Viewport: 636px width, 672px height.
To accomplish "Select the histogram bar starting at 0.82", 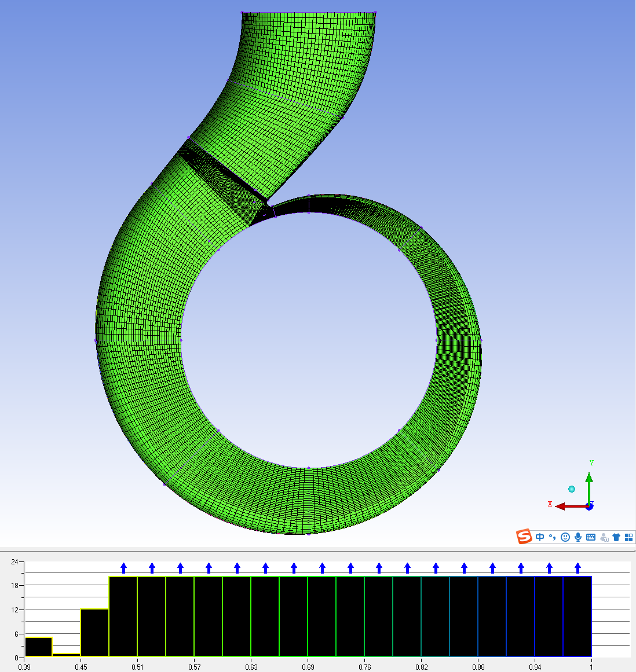I will 435,616.
